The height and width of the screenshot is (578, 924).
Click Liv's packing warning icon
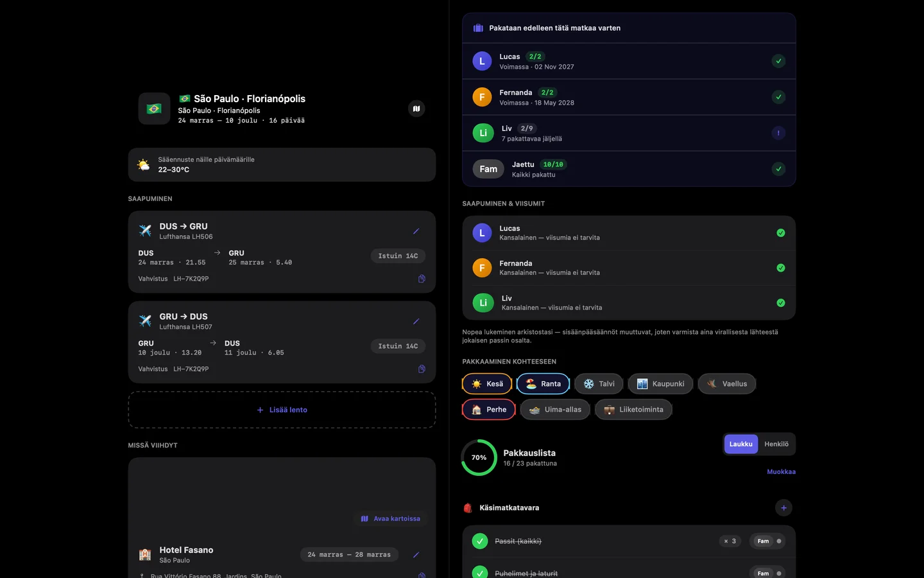pos(778,133)
